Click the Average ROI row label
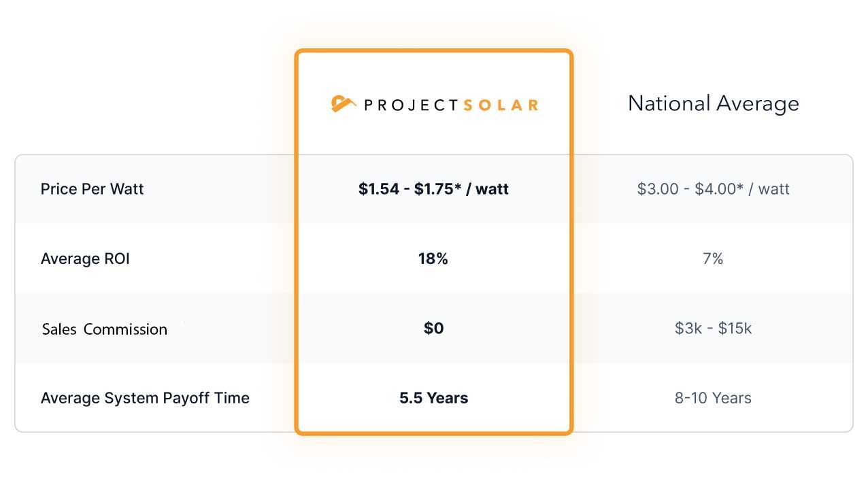This screenshot has width=868, height=485. click(85, 258)
